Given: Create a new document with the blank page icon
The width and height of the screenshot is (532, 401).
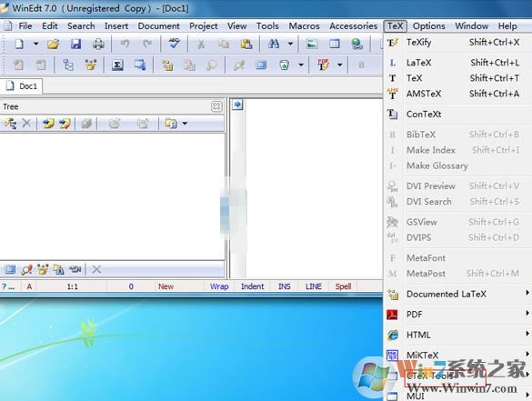Looking at the screenshot, I should [19, 44].
